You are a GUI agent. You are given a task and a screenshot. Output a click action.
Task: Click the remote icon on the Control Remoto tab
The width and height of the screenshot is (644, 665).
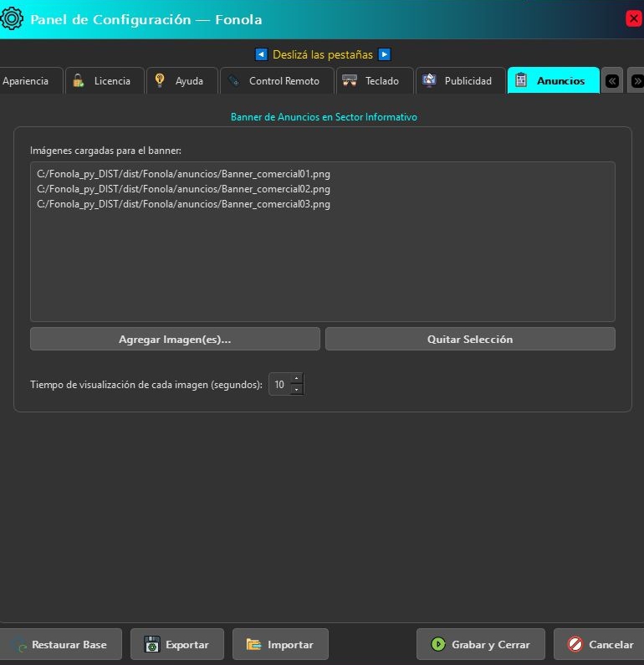pyautogui.click(x=233, y=80)
